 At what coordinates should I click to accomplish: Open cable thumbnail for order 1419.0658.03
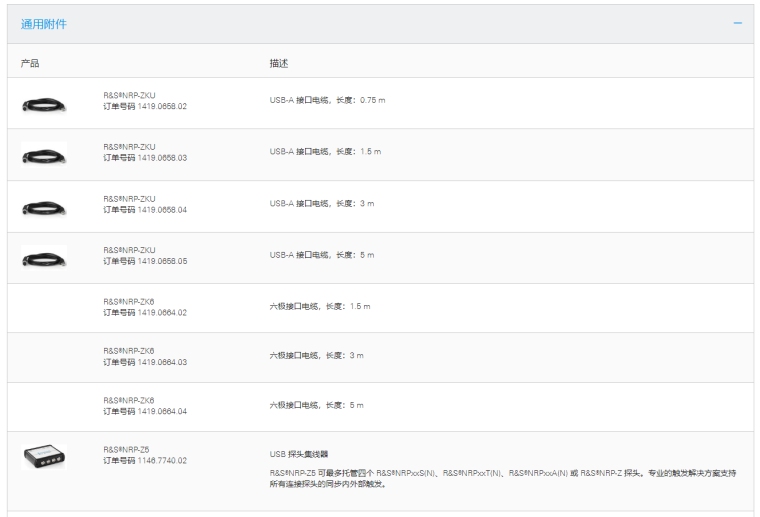coord(44,156)
